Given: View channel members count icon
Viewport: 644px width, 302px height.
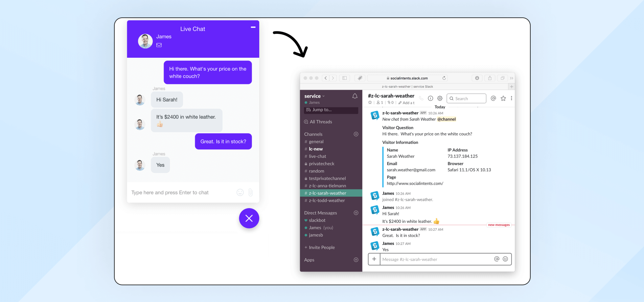Looking at the screenshot, I should point(380,102).
